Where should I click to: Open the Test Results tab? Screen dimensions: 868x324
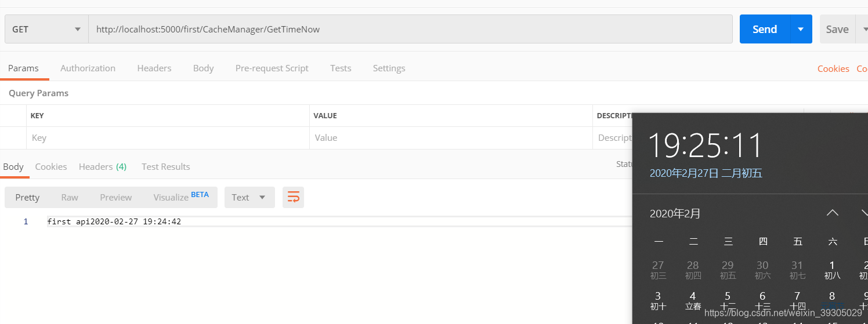click(166, 166)
